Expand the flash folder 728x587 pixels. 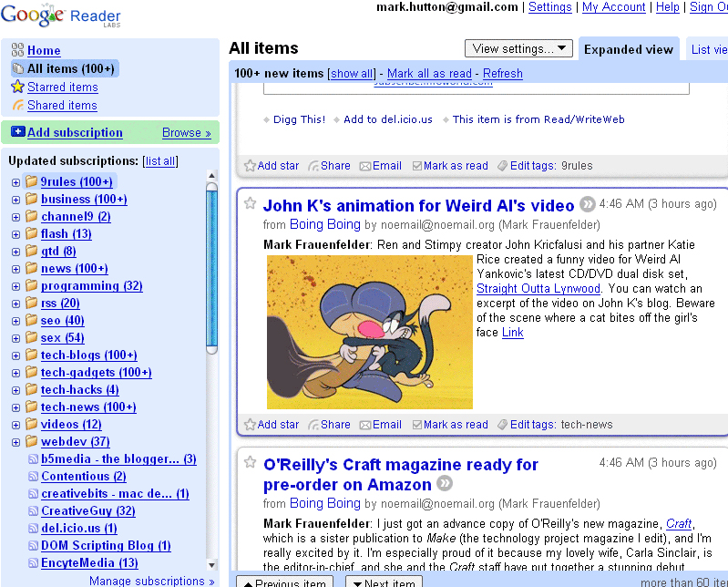pyautogui.click(x=15, y=234)
